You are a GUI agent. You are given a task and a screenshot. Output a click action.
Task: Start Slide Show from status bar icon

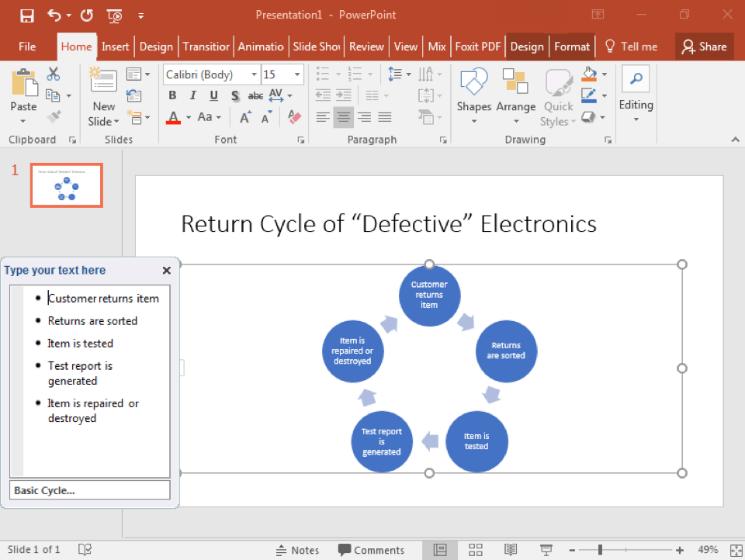pyautogui.click(x=546, y=550)
